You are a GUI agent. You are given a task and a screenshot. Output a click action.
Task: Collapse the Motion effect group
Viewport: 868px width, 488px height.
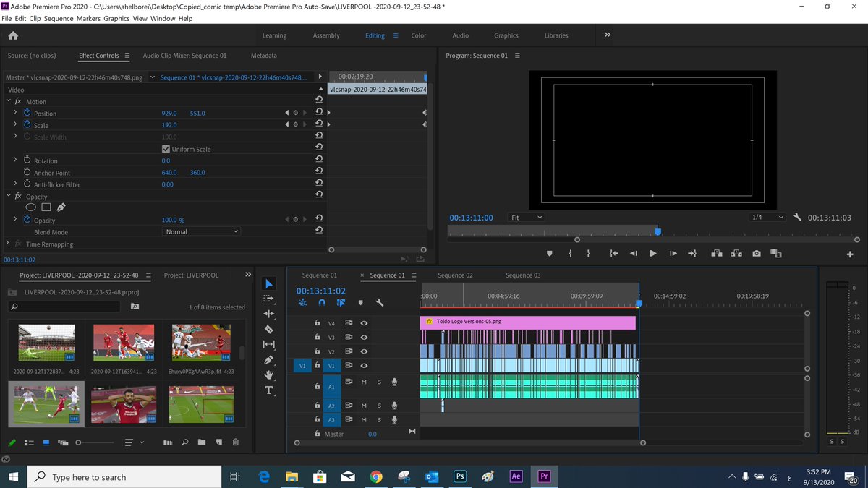pos(9,101)
